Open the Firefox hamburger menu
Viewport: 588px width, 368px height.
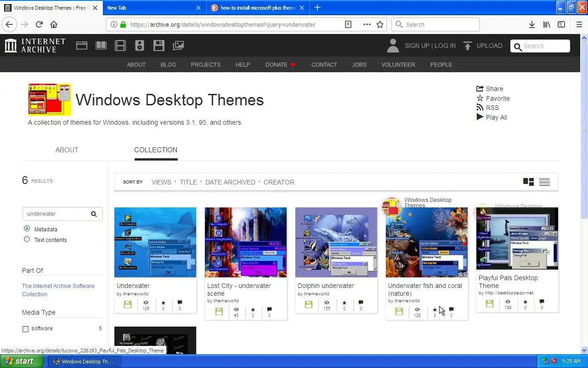(579, 24)
